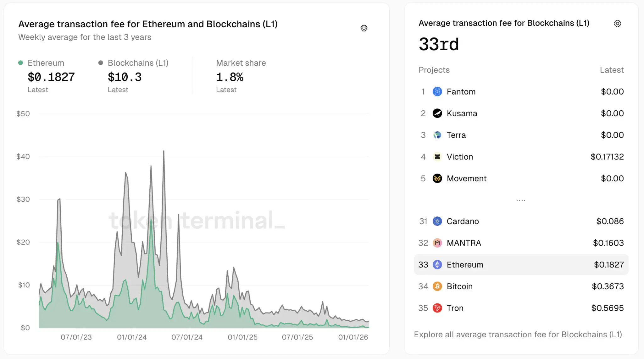This screenshot has width=644, height=359.
Task: Select the Kusama icon in the rankings
Action: (437, 113)
